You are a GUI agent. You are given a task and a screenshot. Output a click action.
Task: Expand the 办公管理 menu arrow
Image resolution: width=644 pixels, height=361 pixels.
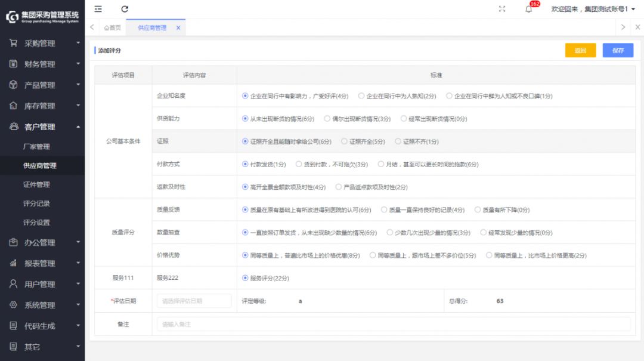pyautogui.click(x=78, y=242)
